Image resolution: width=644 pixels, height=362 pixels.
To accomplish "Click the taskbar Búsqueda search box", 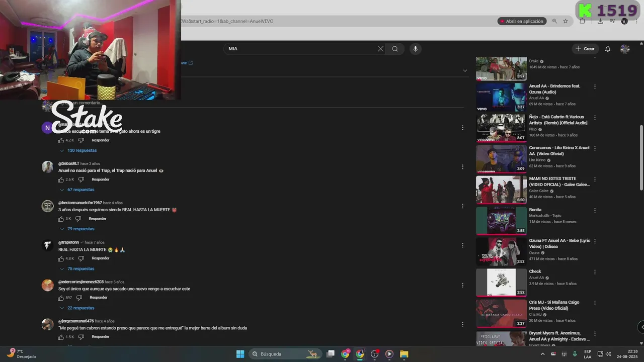I will pos(285,354).
